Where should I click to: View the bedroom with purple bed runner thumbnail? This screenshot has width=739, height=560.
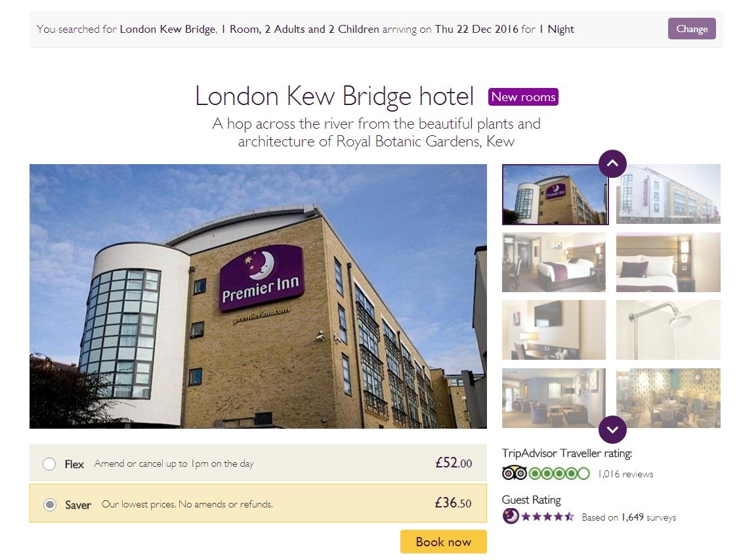pos(554,262)
